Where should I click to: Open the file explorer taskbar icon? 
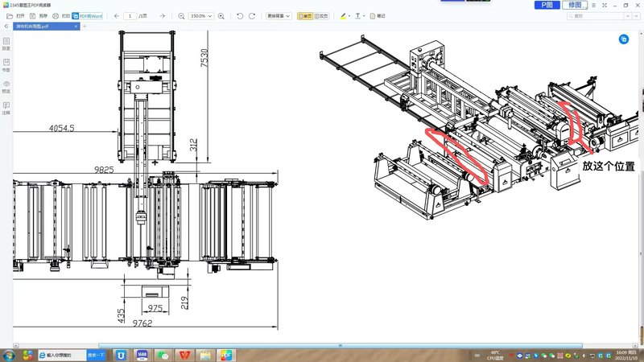(x=205, y=355)
